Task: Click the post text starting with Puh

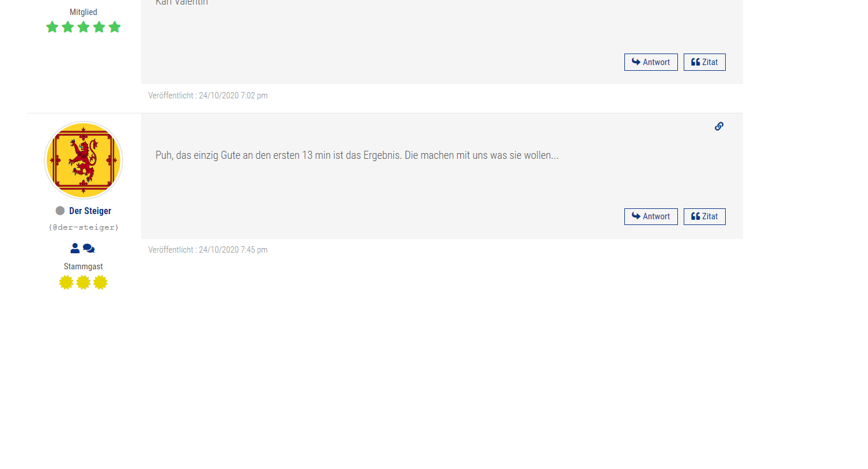Action: (357, 155)
